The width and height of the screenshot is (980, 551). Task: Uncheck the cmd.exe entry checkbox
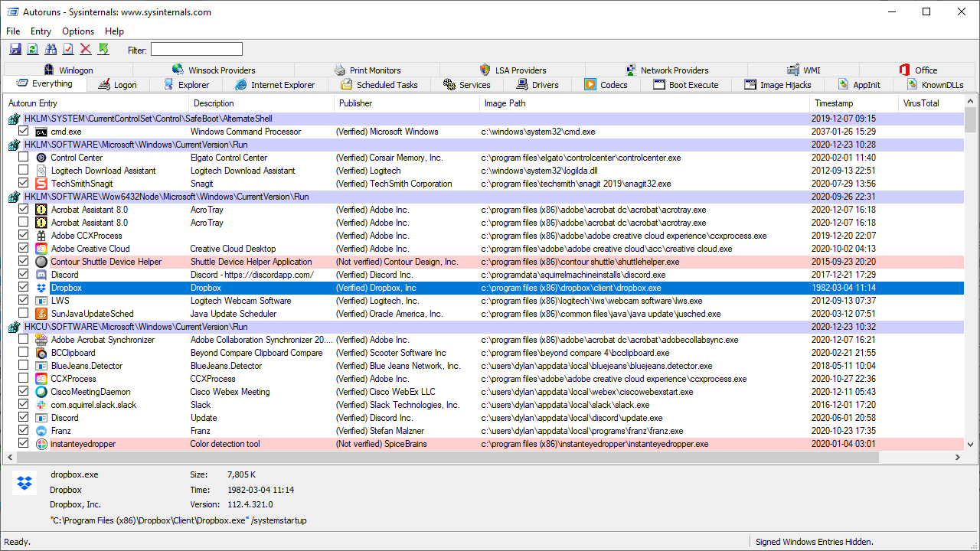[24, 132]
